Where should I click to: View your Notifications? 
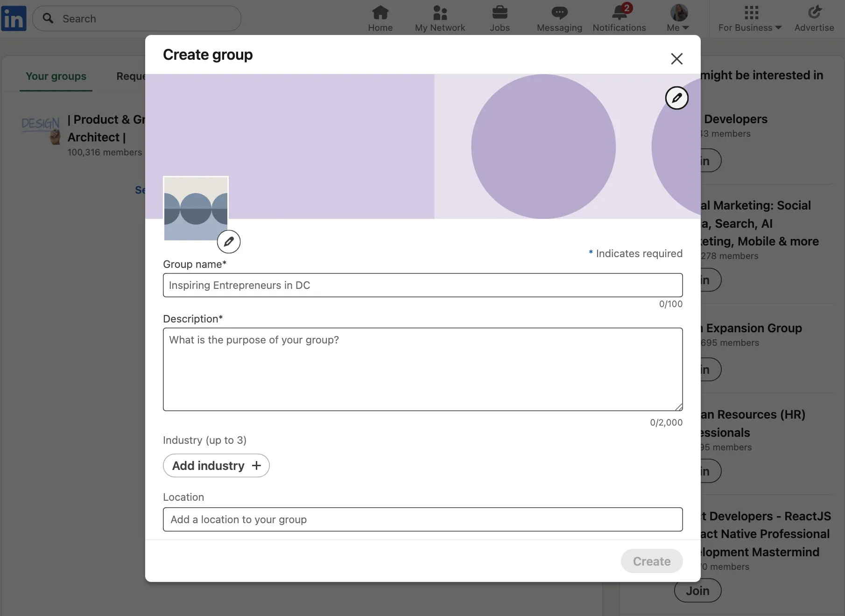(619, 19)
